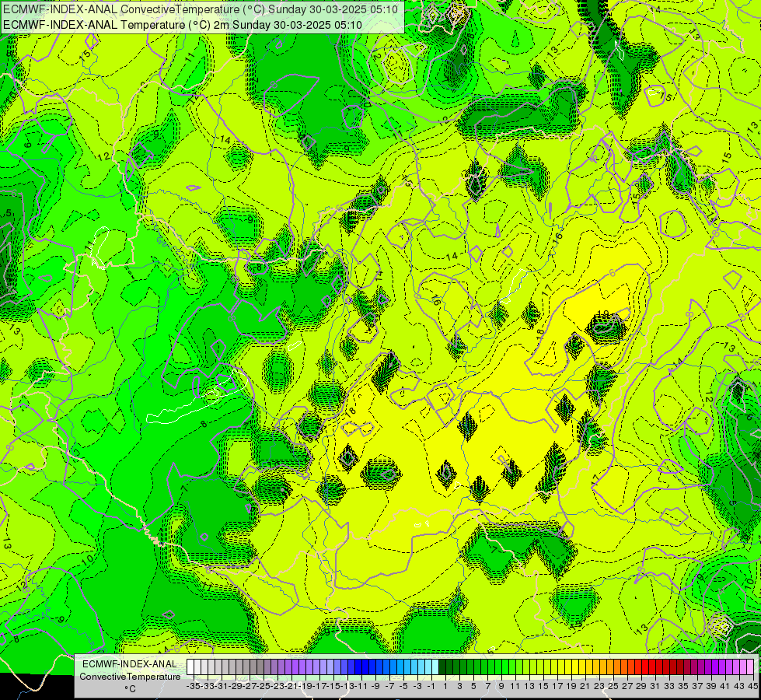Image resolution: width=761 pixels, height=700 pixels.
Task: Click the ConvectiveTemperature Sunday 30-03-2025 title line
Action: [x=201, y=9]
